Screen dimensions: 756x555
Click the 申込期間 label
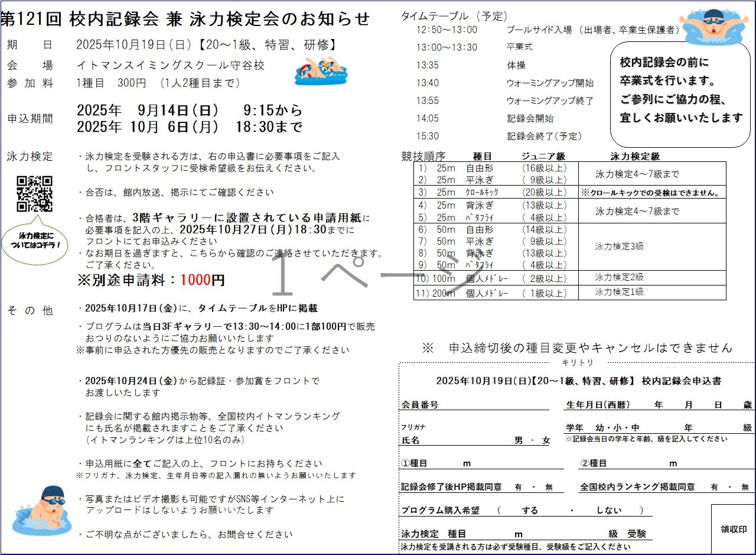[x=30, y=118]
